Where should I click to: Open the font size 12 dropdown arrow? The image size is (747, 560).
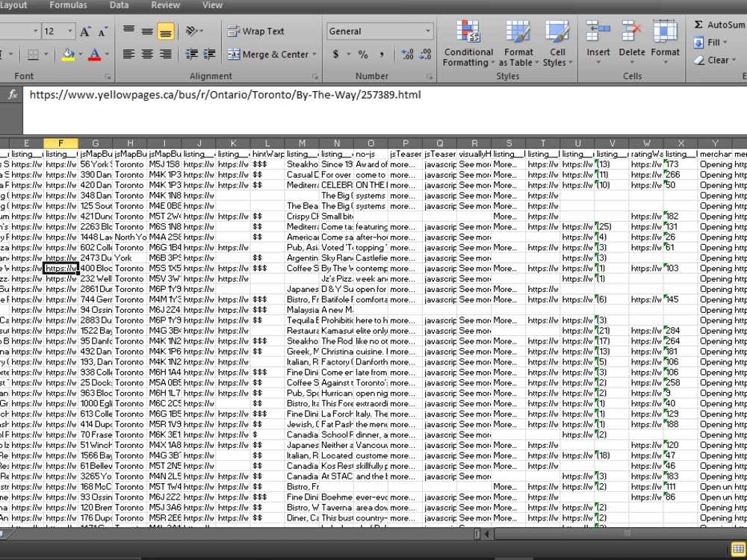[70, 31]
